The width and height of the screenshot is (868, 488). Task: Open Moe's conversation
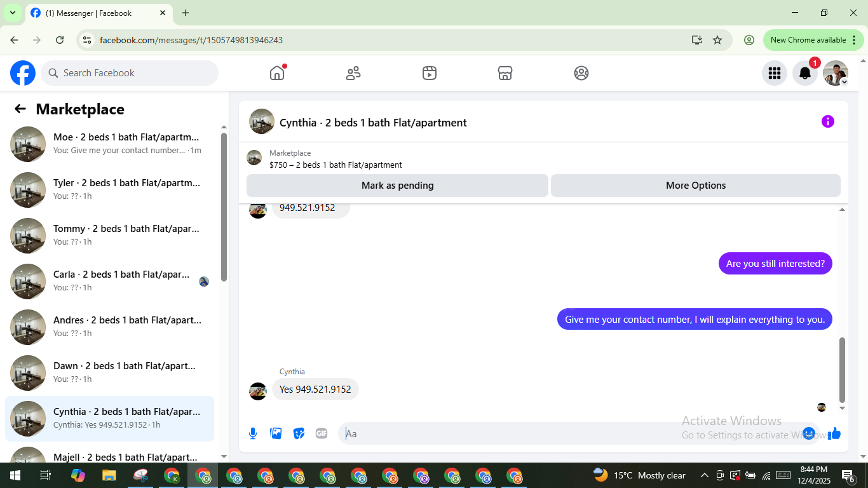pyautogui.click(x=109, y=144)
